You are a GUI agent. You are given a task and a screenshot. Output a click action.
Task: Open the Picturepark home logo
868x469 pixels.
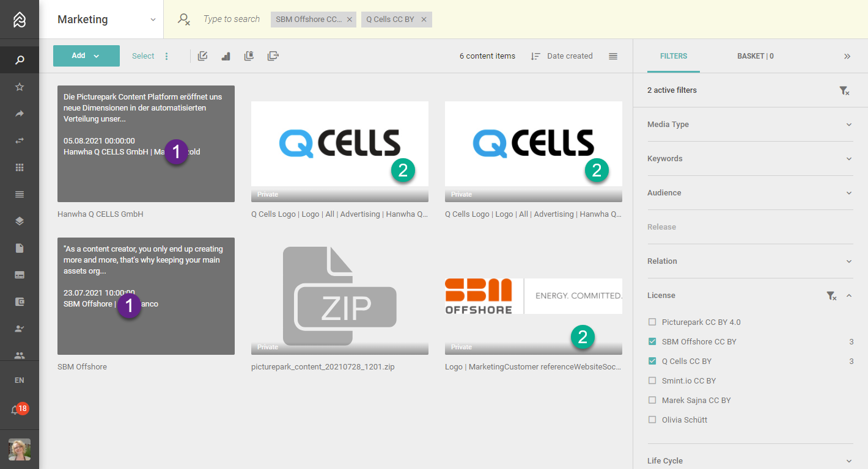pyautogui.click(x=20, y=20)
